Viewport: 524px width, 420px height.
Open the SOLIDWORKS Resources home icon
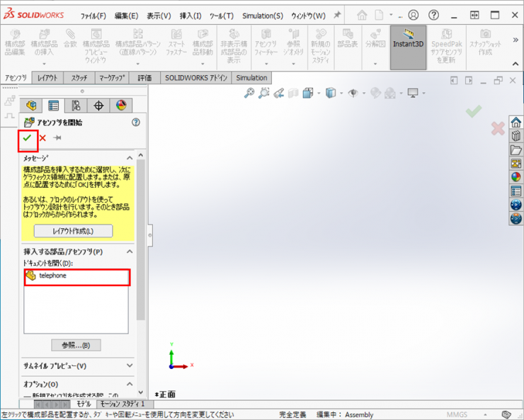pyautogui.click(x=516, y=122)
